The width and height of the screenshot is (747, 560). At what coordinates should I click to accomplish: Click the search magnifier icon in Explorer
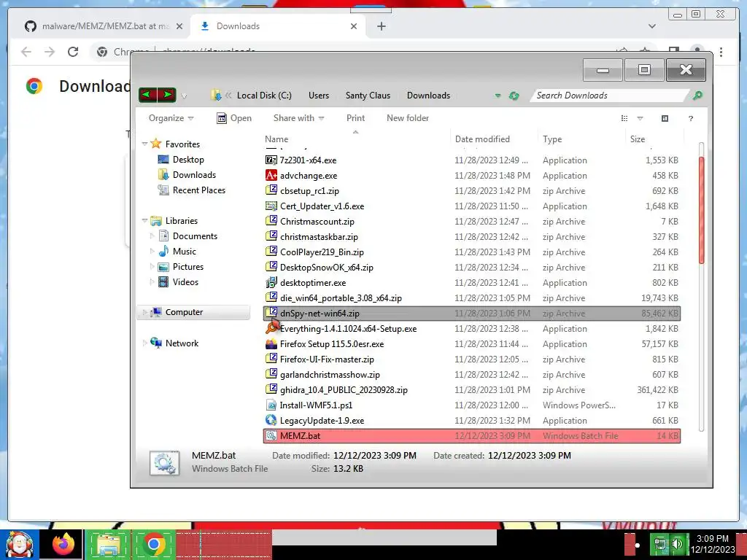click(x=697, y=96)
